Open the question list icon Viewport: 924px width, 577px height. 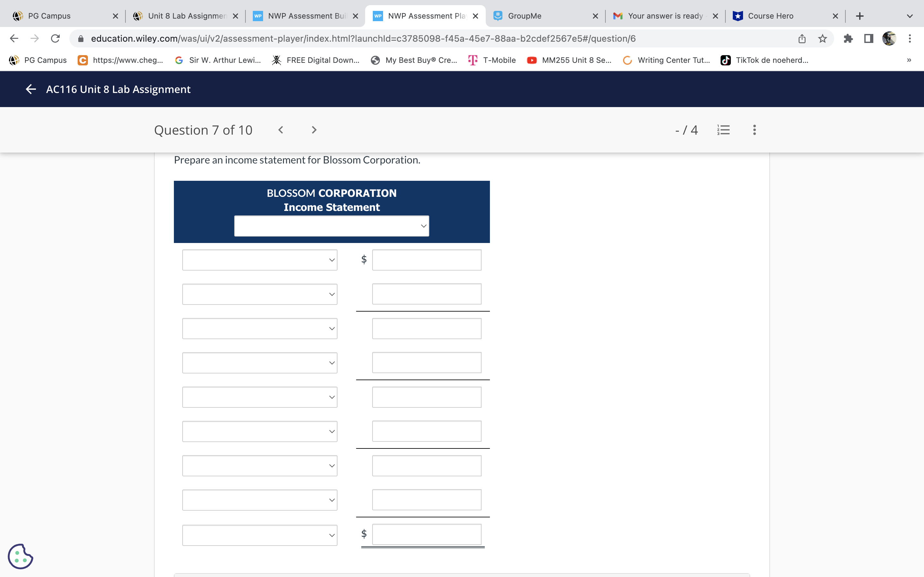[723, 130]
